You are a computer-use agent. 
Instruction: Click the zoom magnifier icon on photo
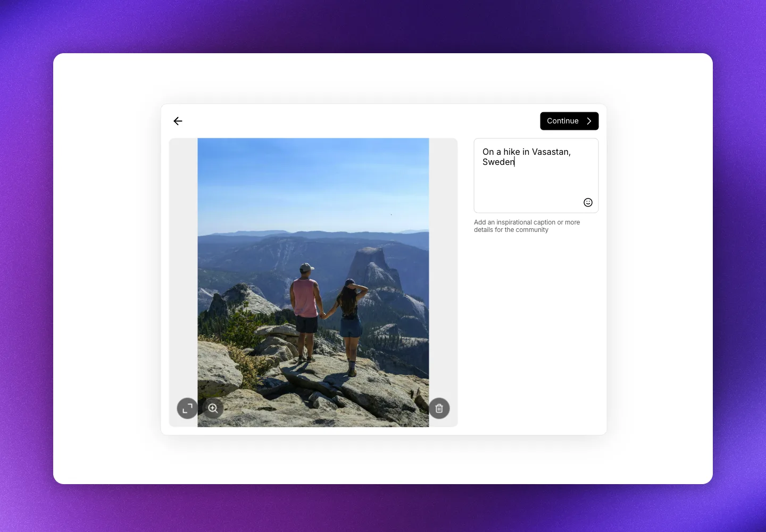(x=213, y=408)
